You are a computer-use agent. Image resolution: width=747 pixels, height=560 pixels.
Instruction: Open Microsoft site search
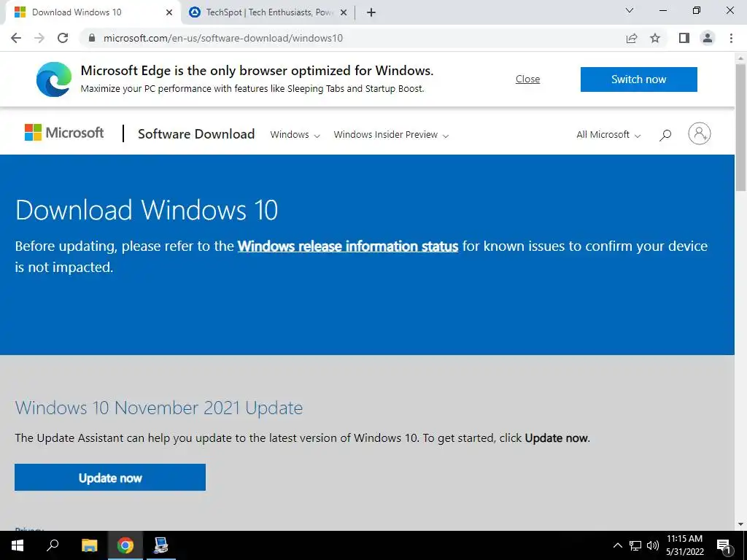tap(665, 135)
